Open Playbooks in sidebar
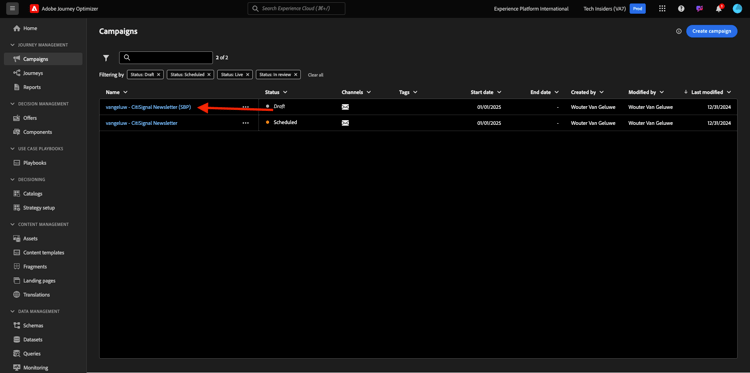The width and height of the screenshot is (750, 373). 43,163
